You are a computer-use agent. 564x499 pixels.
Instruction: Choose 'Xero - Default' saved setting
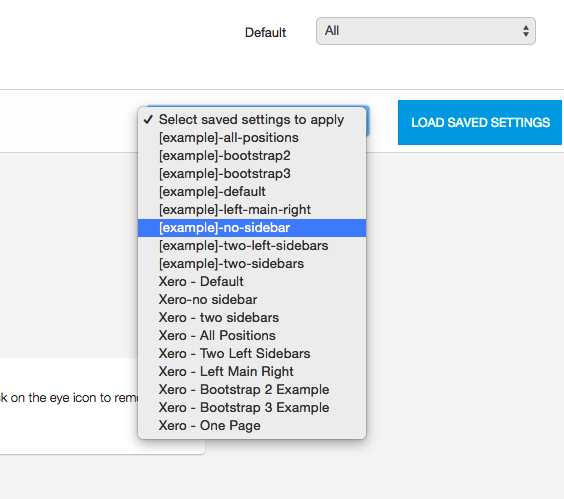(252, 282)
